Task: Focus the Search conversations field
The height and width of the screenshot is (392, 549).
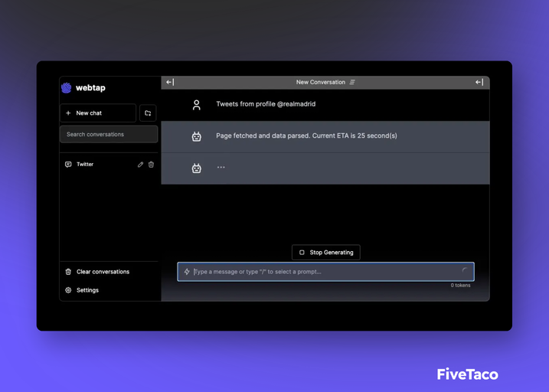Action: pyautogui.click(x=109, y=135)
